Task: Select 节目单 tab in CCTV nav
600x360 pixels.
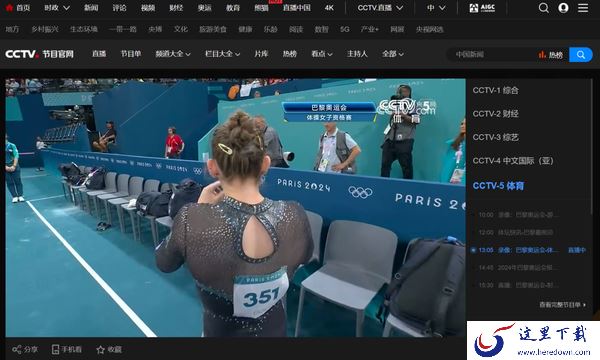Action: point(131,54)
